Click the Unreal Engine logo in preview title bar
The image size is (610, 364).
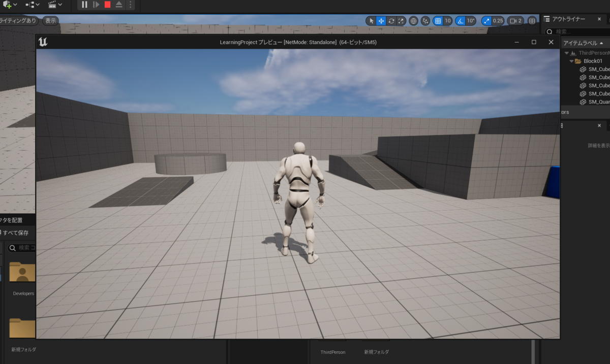coord(43,42)
